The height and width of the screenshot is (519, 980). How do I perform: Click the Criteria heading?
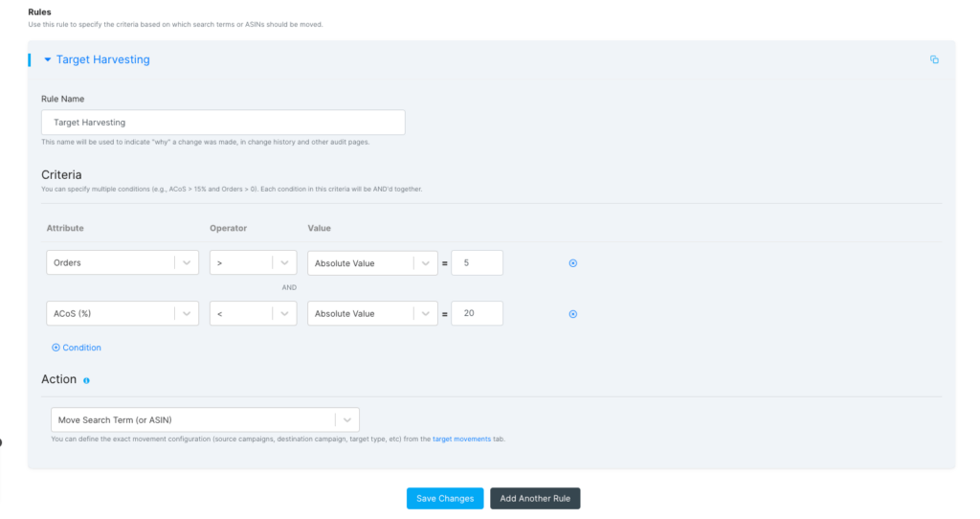point(61,175)
